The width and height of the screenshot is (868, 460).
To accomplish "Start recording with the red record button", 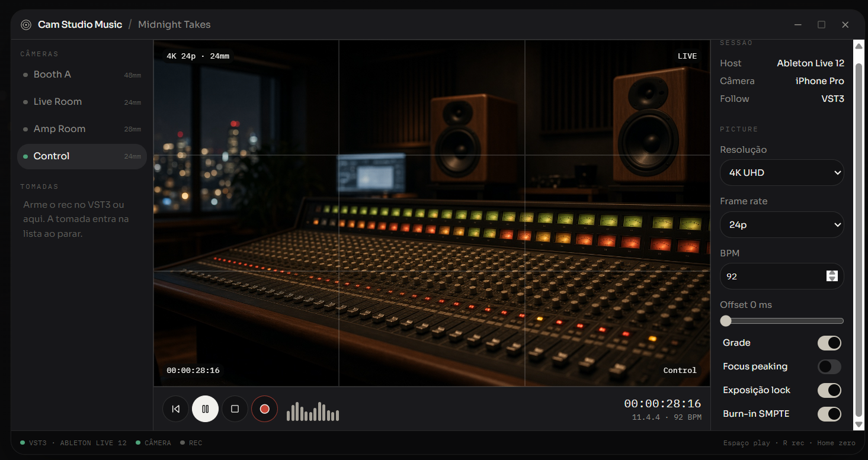I will pyautogui.click(x=264, y=408).
